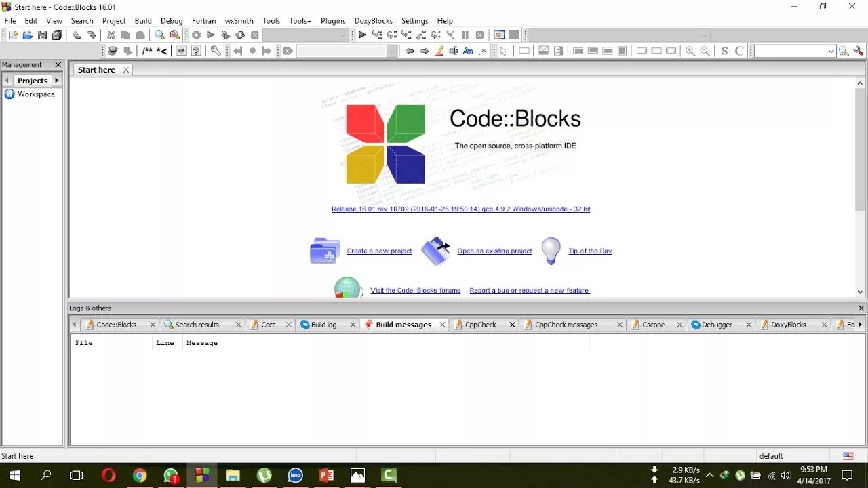The width and height of the screenshot is (868, 488).
Task: Open Windows Start menu button
Action: point(15,475)
